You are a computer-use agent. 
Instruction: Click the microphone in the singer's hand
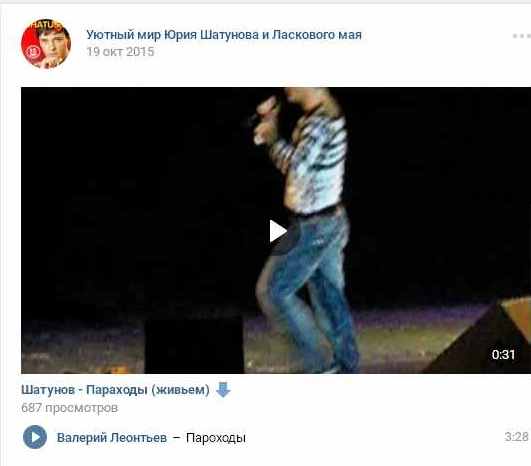262,110
